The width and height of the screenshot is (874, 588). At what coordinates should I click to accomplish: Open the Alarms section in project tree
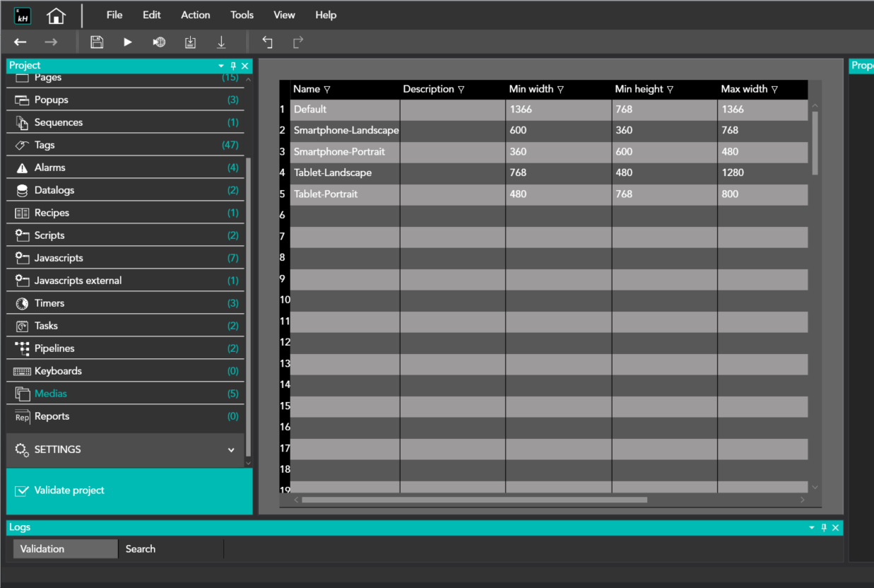pyautogui.click(x=49, y=167)
